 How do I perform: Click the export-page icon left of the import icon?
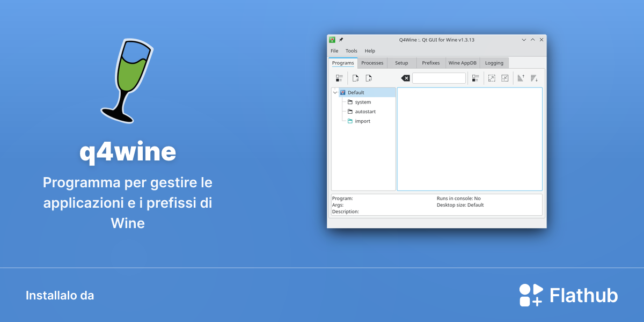355,78
